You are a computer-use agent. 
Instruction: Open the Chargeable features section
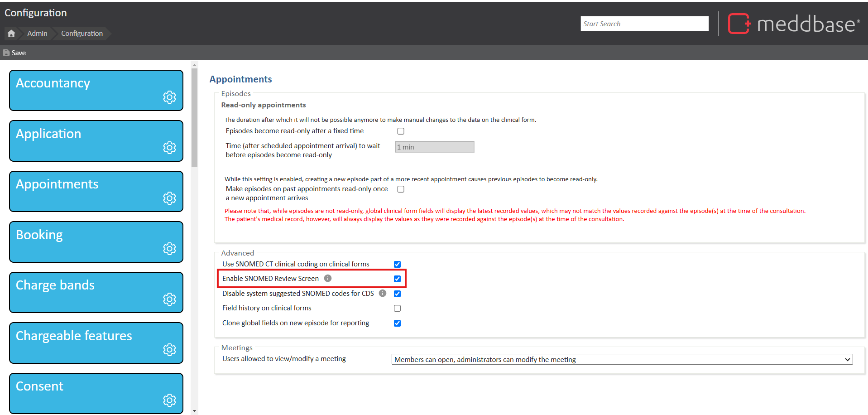[x=96, y=343]
